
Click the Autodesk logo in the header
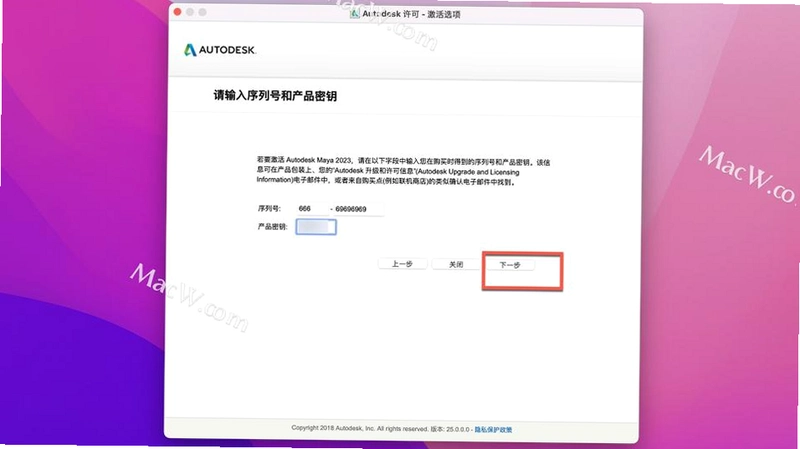coord(220,50)
